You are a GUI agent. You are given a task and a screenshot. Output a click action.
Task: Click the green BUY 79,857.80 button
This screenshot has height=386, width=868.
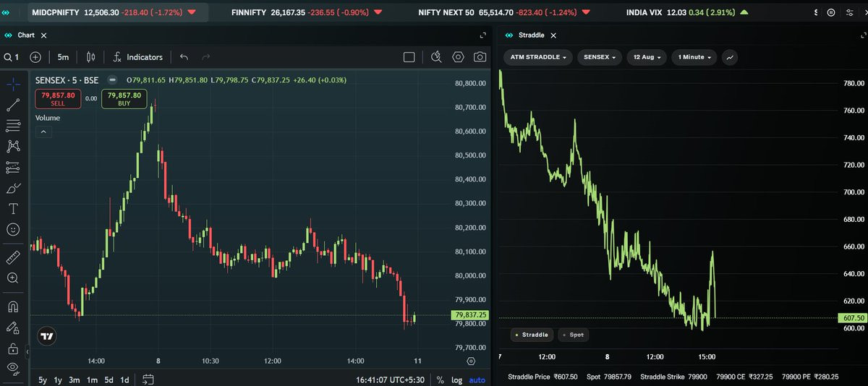[124, 99]
